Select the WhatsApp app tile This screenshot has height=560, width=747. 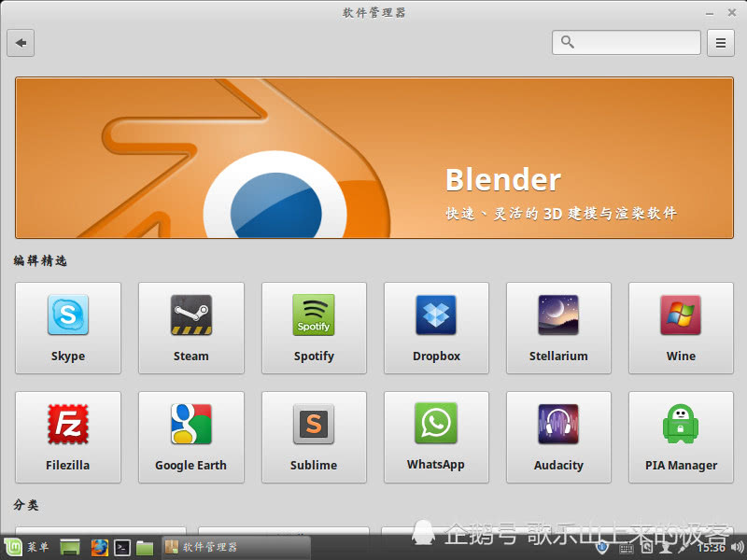(x=436, y=437)
